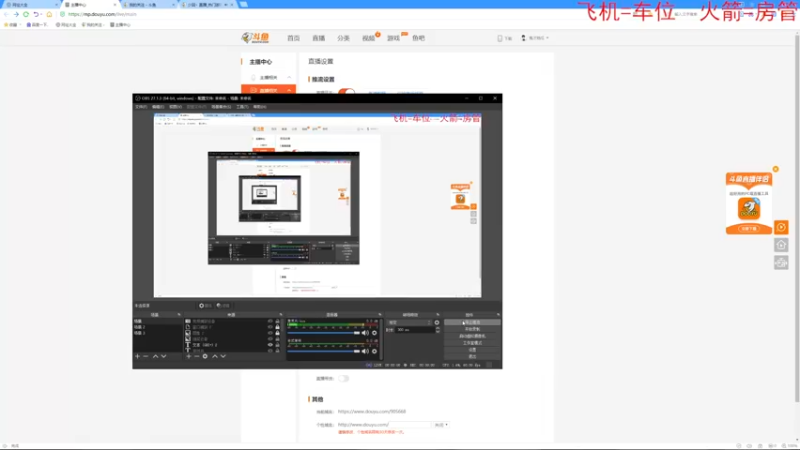
Task: Move scene down in OBS Scenes dock
Action: 164,356
